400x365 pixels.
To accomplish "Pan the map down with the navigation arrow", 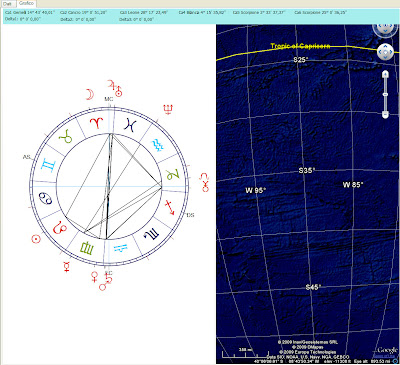I will pos(385,57).
